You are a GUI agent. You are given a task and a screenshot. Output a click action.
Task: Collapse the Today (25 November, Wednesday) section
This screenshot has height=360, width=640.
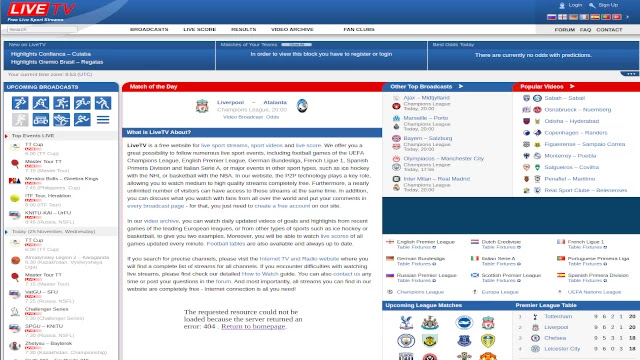click(6, 231)
